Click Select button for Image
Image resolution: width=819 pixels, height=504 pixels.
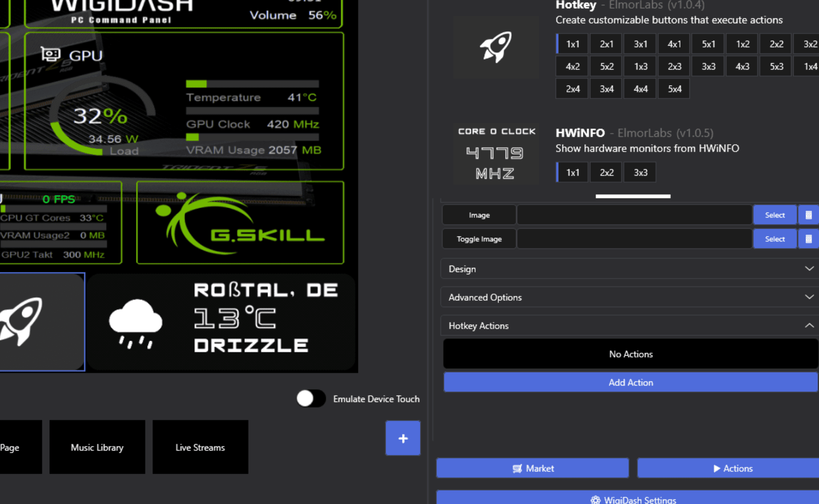coord(775,215)
